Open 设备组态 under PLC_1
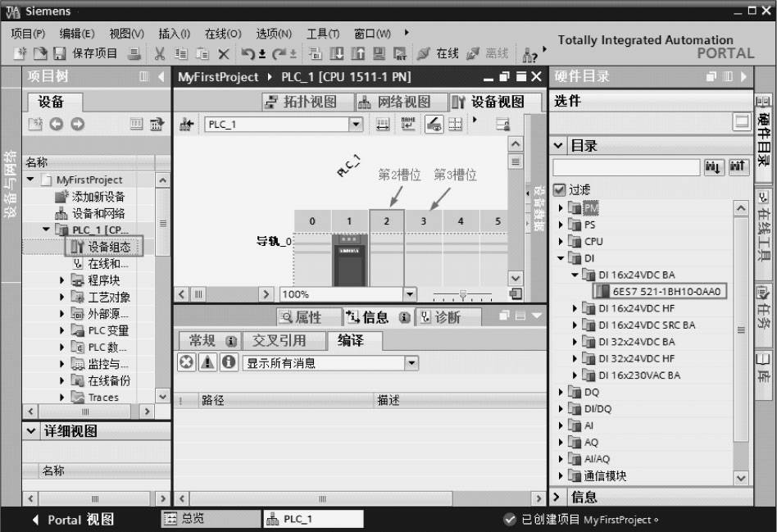The height and width of the screenshot is (532, 777). 103,247
